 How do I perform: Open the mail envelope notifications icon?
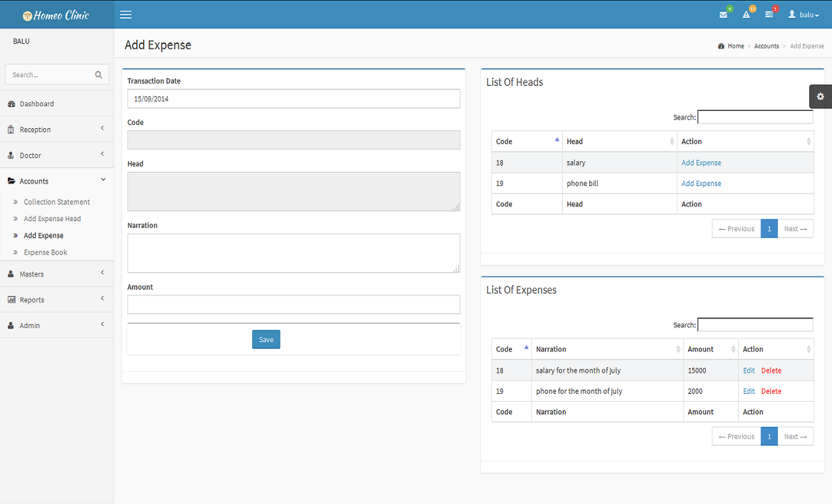[x=724, y=15]
